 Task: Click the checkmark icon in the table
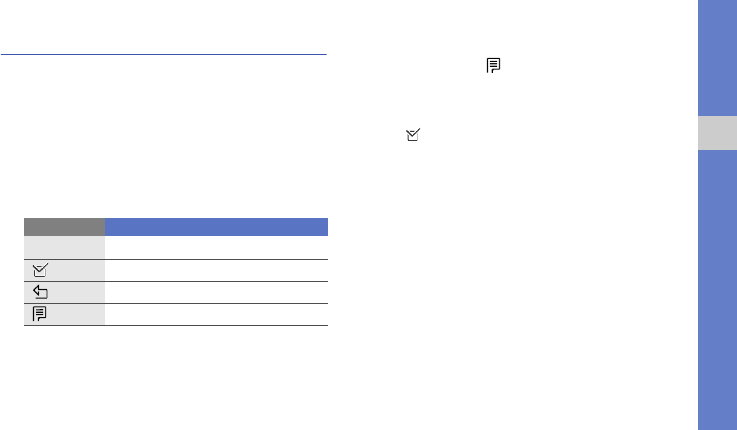pos(40,270)
